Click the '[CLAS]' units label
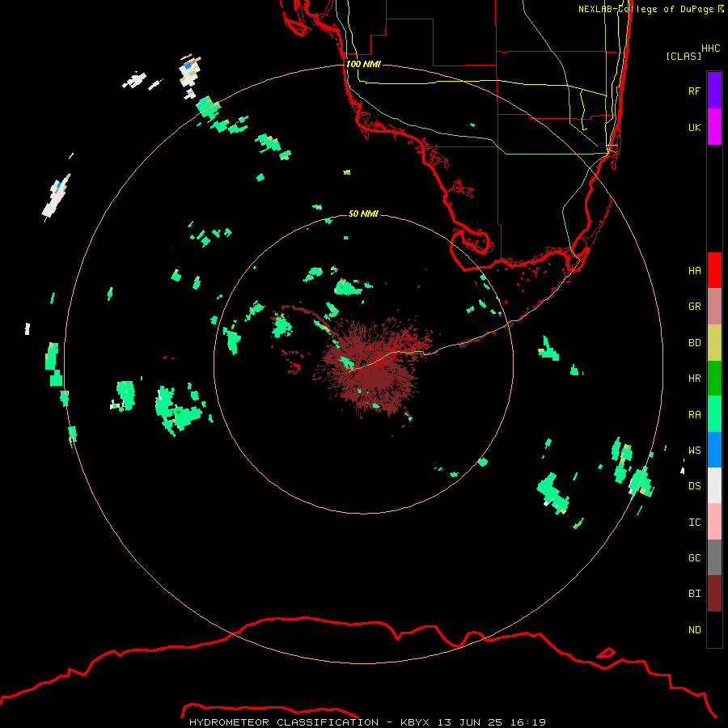The height and width of the screenshot is (728, 728). pos(684,56)
